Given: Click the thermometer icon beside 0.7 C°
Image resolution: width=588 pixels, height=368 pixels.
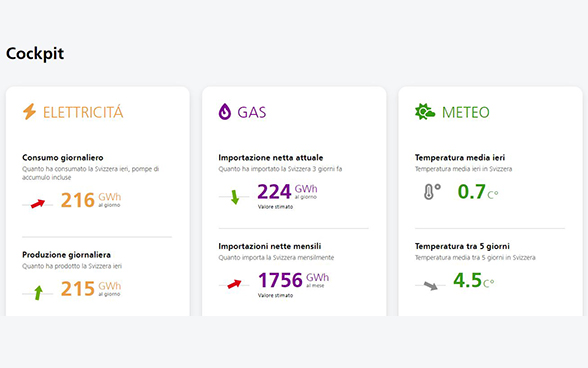Looking at the screenshot, I should point(432,192).
